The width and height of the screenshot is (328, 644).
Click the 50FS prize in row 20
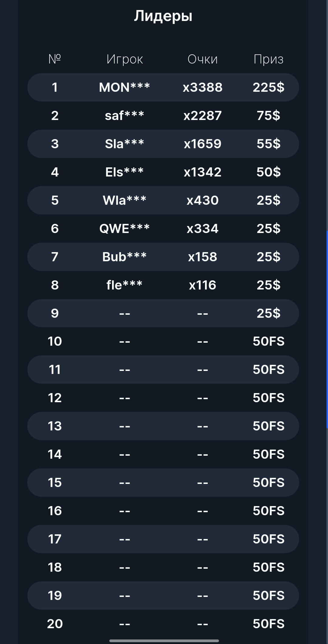[x=268, y=624]
